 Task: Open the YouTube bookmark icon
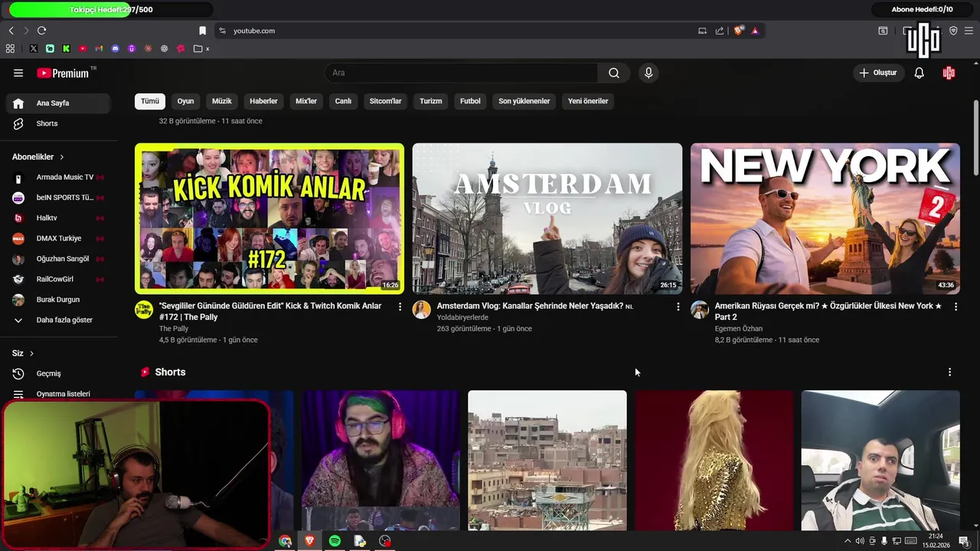83,48
